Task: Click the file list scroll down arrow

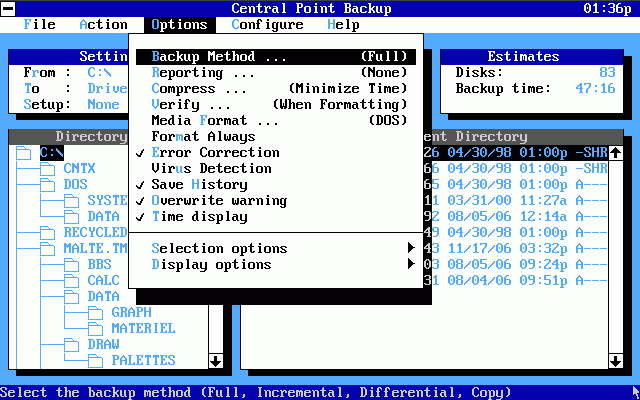Action: [616, 361]
